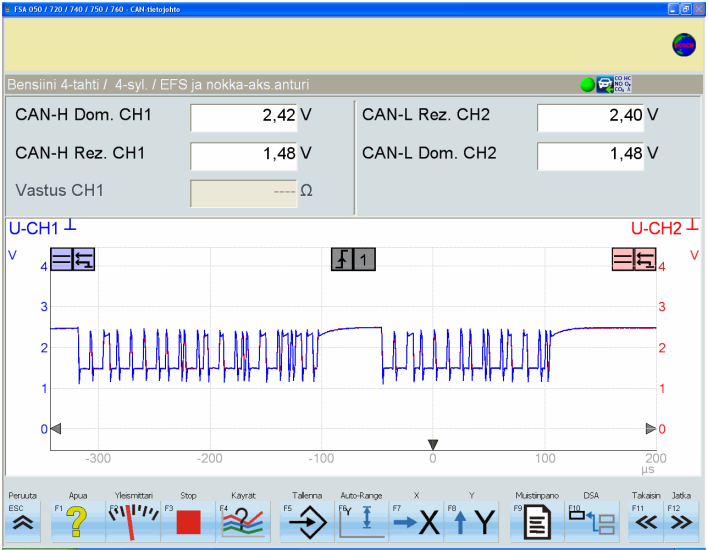Open the Käyrät curves comparison button
Viewport: 708px width, 550px height.
pyautogui.click(x=243, y=522)
